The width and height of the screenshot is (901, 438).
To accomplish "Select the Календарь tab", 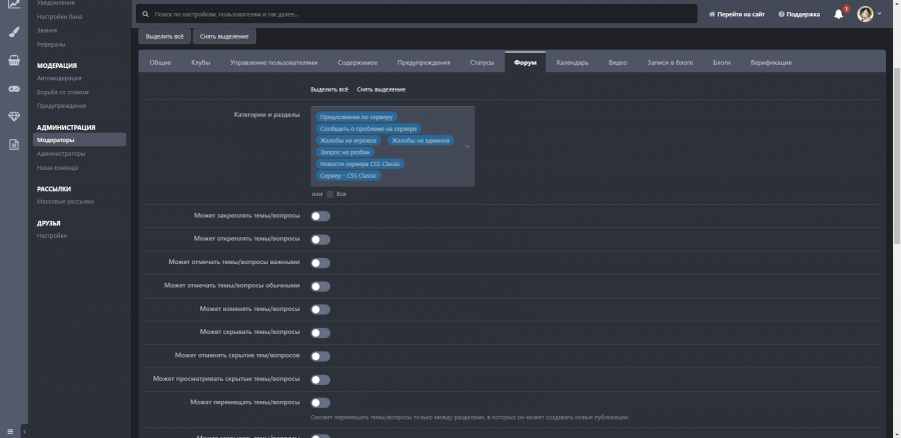I will coord(572,63).
